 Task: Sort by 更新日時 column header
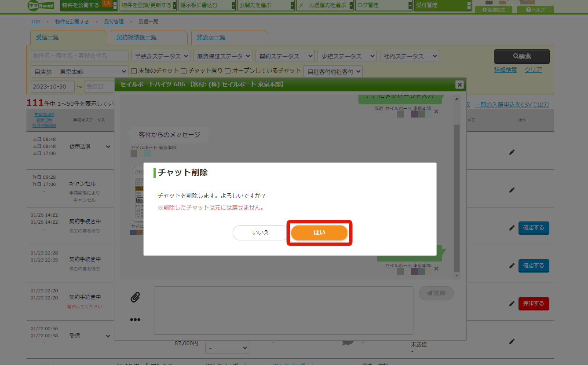[x=44, y=120]
